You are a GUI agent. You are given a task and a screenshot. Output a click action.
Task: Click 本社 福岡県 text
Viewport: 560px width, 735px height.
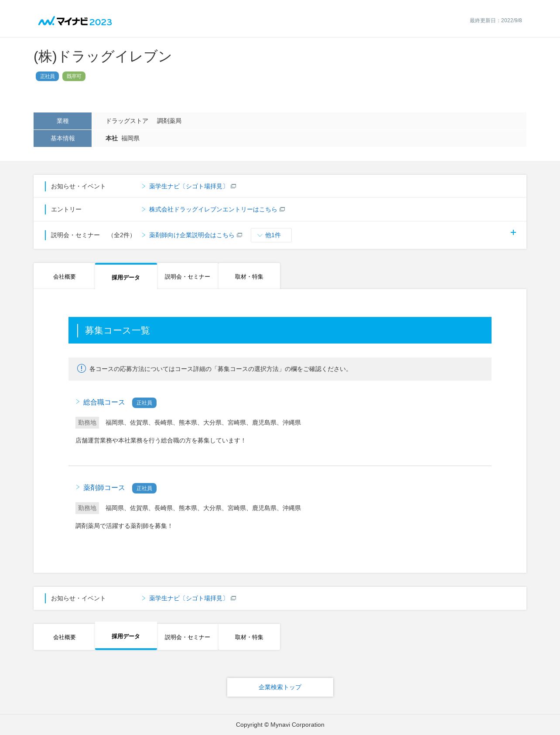(x=123, y=138)
